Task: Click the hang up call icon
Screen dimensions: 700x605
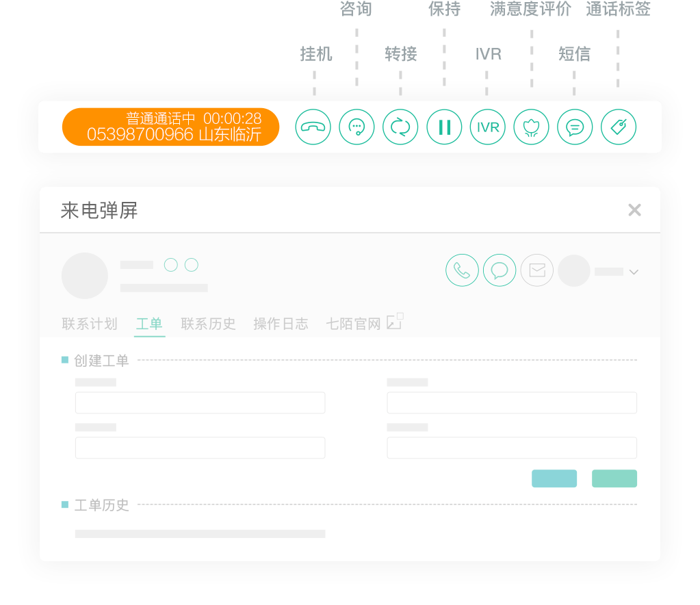Action: click(x=313, y=127)
